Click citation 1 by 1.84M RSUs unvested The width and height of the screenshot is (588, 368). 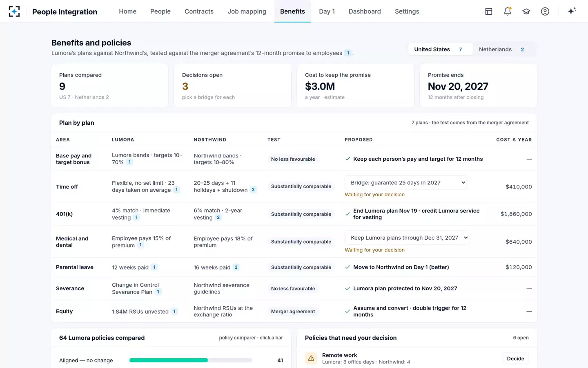(x=174, y=312)
